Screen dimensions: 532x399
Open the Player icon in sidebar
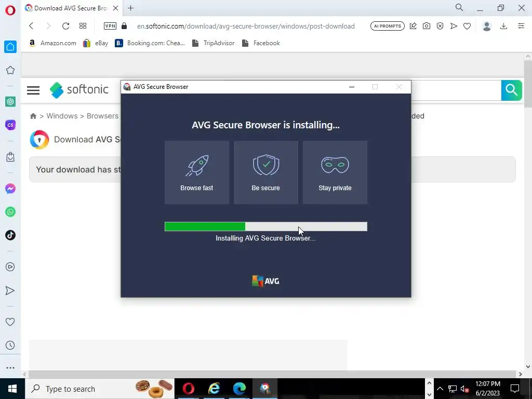click(x=10, y=267)
